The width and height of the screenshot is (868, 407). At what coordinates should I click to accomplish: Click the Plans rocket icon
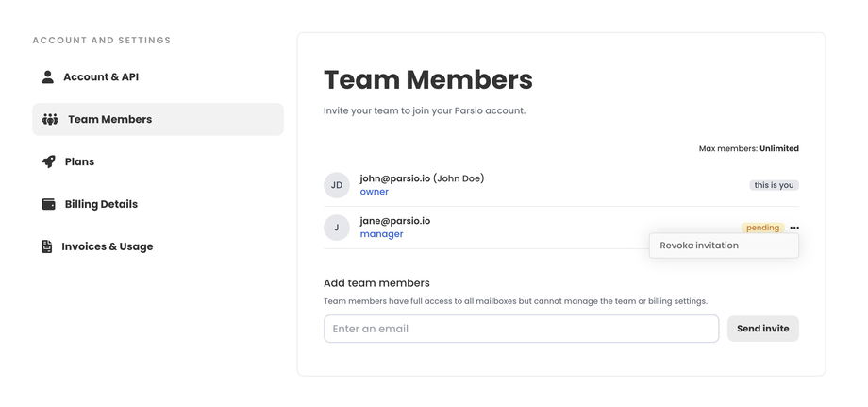click(x=48, y=161)
